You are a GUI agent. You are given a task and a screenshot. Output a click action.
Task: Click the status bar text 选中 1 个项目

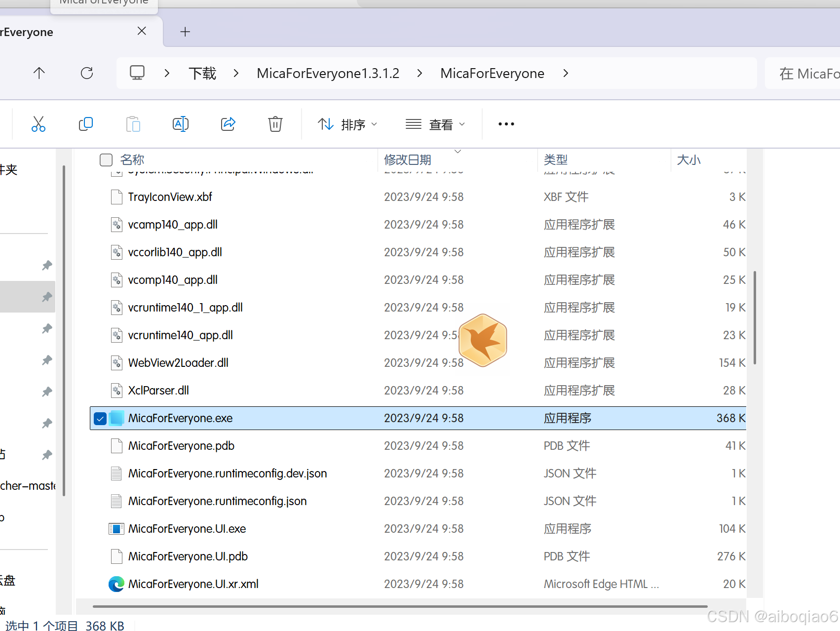coord(41,626)
